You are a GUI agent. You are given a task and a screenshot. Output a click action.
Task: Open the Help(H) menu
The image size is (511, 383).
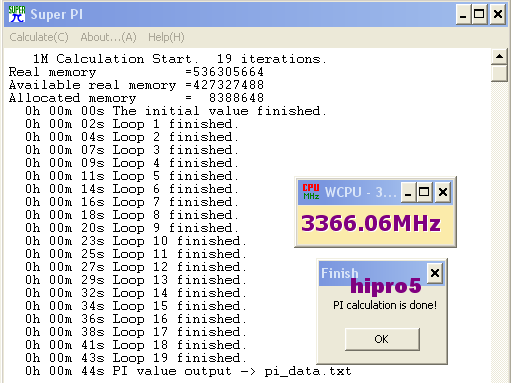(166, 37)
